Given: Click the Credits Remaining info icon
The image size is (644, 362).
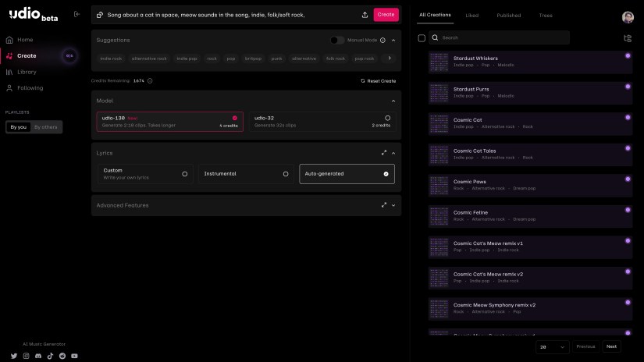Looking at the screenshot, I should (150, 81).
